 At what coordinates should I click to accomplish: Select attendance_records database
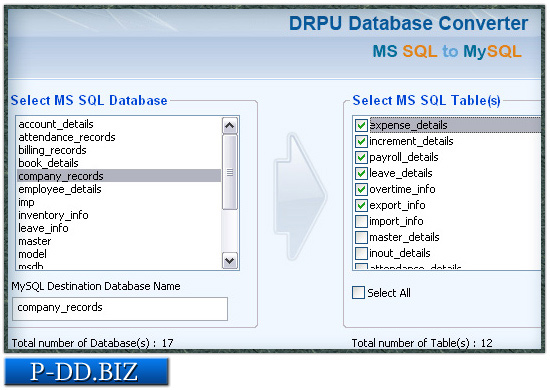coord(119,137)
